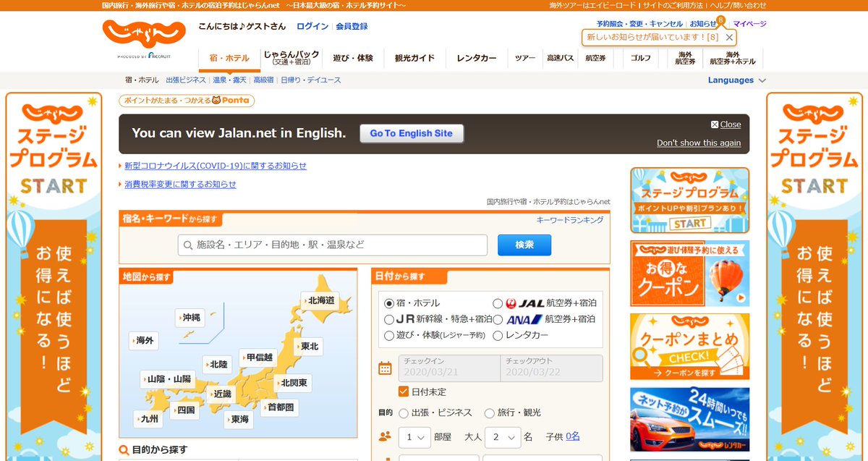Select the JR新幹線・特急+宿泊 radio option
Image resolution: width=868 pixels, height=461 pixels.
click(x=389, y=319)
